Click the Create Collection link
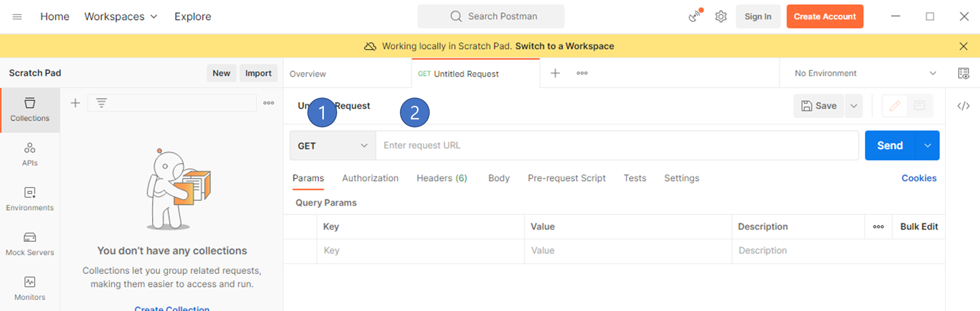 click(x=172, y=308)
